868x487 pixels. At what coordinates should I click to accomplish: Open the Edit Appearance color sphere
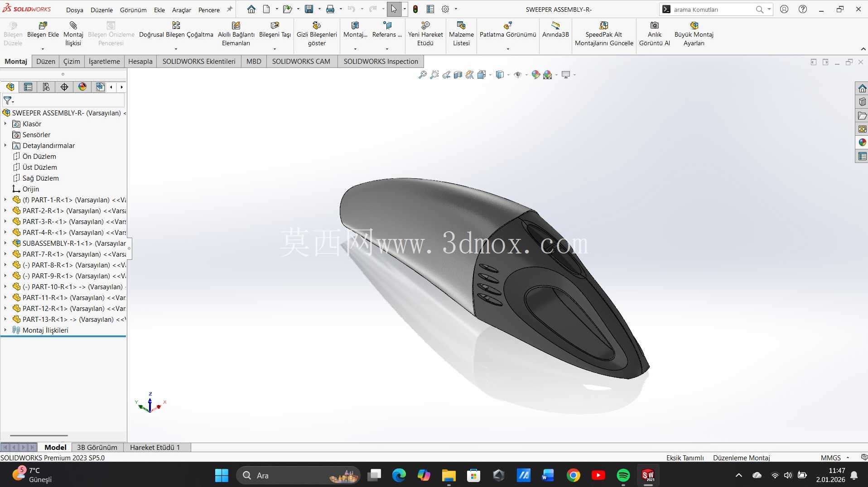(x=535, y=75)
